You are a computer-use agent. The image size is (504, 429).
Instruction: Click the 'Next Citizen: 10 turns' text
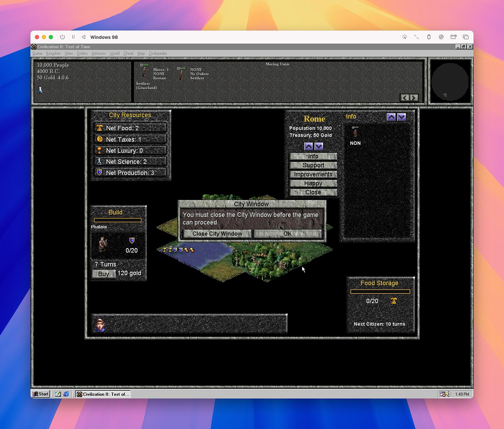tap(379, 324)
